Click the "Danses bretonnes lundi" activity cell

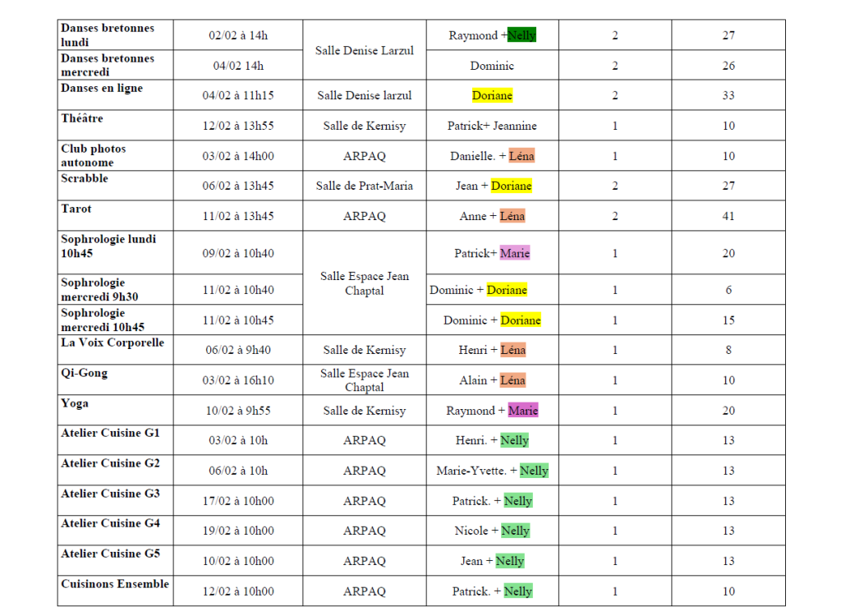click(108, 35)
